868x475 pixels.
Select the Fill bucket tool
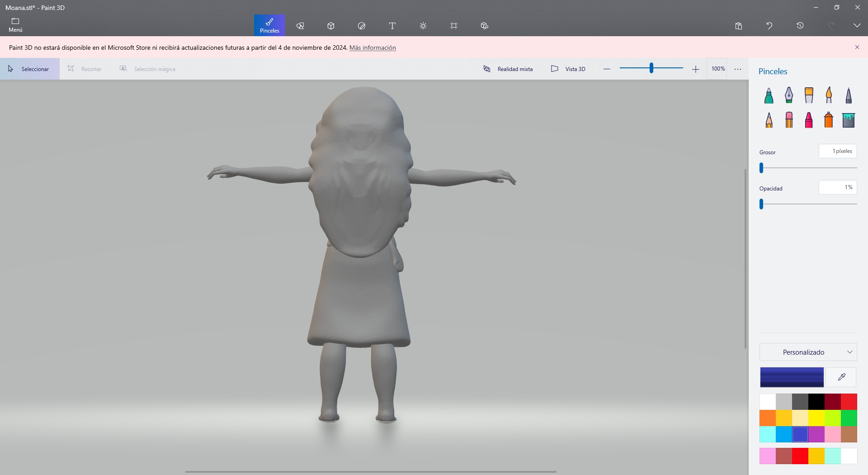pyautogui.click(x=849, y=120)
